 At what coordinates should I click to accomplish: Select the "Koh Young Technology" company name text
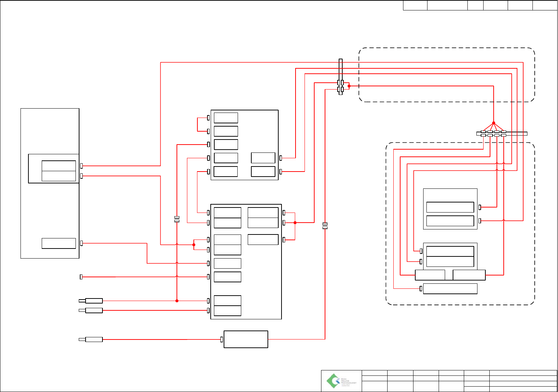coord(349,381)
